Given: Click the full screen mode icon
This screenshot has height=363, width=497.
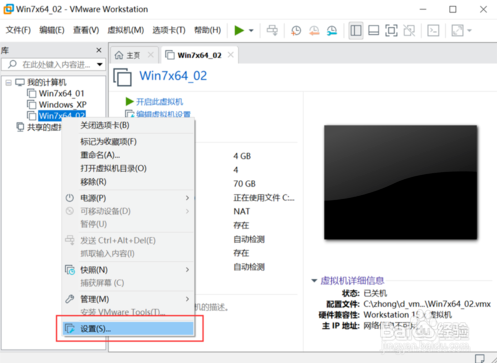Looking at the screenshot, I should [x=391, y=30].
